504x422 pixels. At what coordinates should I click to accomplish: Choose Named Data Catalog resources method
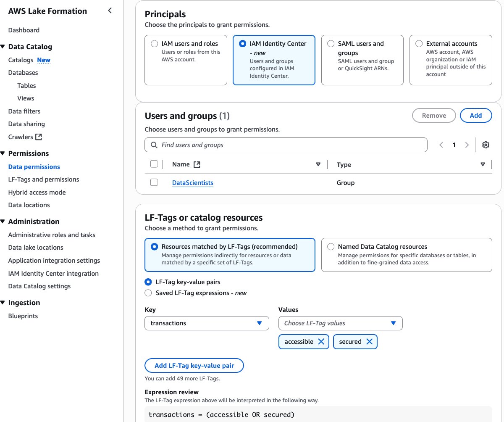click(331, 247)
